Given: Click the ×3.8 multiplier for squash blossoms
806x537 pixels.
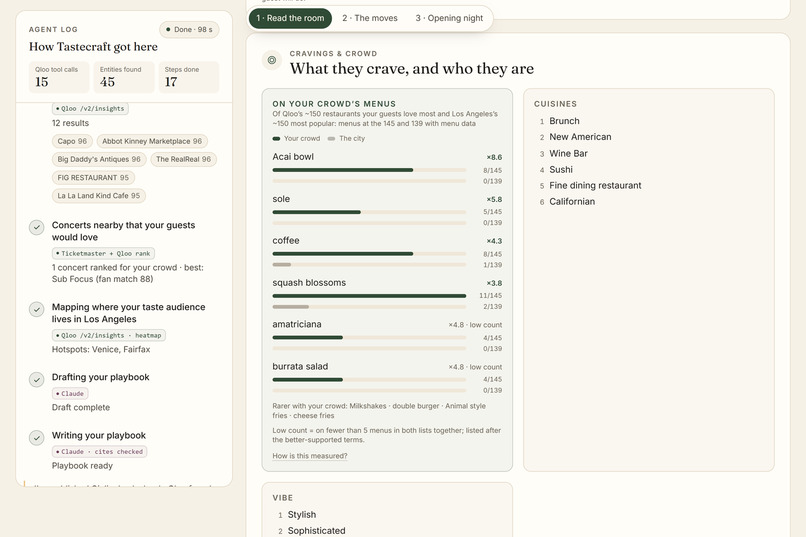Looking at the screenshot, I should coord(494,283).
